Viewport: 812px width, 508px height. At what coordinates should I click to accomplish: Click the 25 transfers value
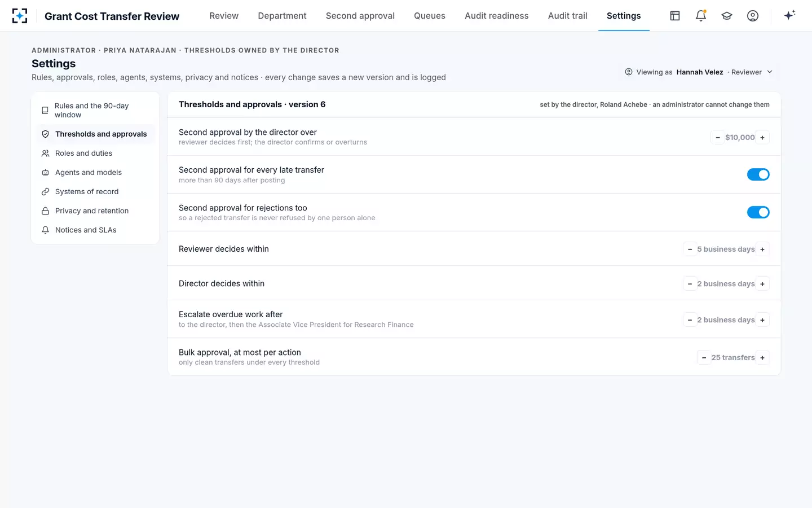coord(733,357)
